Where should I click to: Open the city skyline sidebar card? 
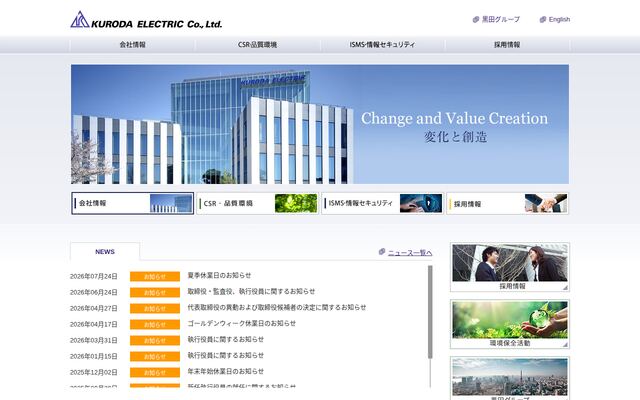[x=510, y=378]
